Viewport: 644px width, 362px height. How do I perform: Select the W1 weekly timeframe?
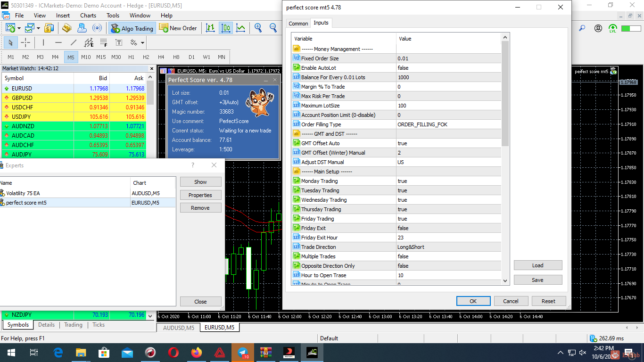click(x=206, y=57)
